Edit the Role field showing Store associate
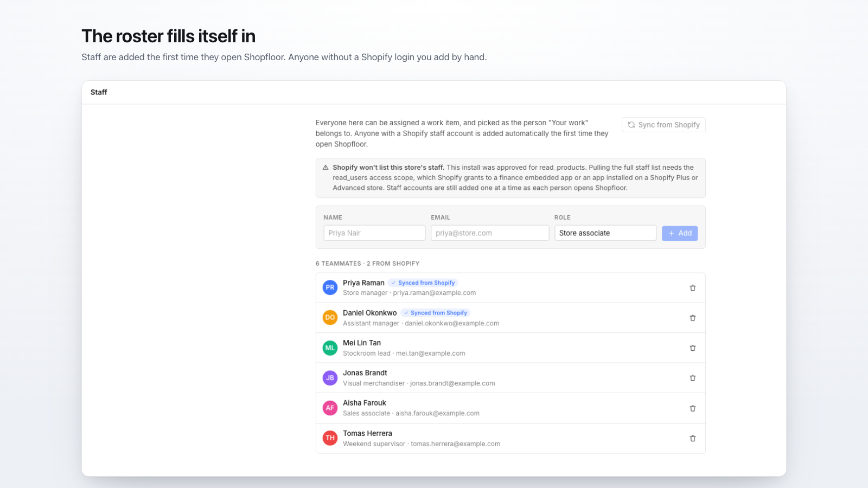The image size is (868, 488). coord(605,233)
